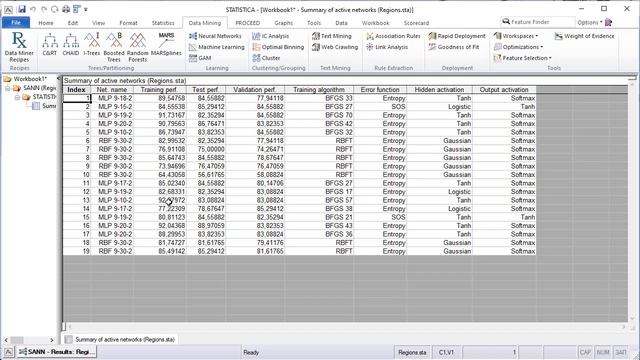Open the Options dropdown
640x360 pixels.
pyautogui.click(x=590, y=22)
